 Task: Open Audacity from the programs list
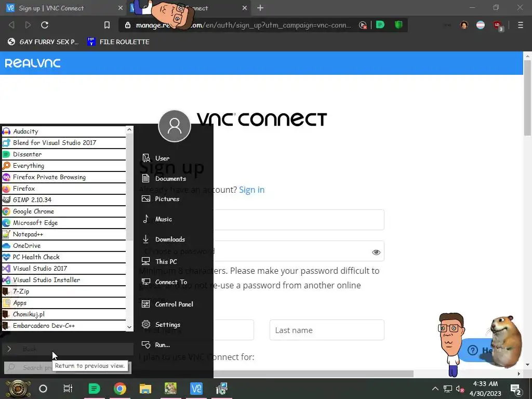[64, 131]
